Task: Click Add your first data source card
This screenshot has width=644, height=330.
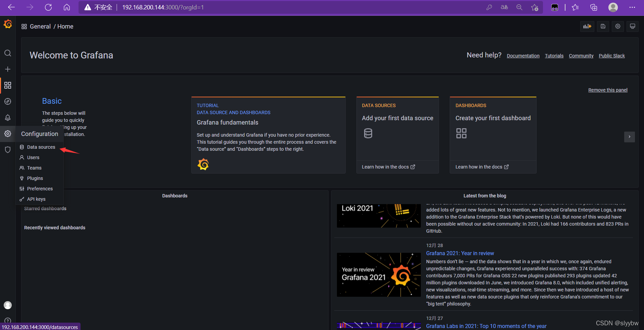Action: (x=397, y=135)
